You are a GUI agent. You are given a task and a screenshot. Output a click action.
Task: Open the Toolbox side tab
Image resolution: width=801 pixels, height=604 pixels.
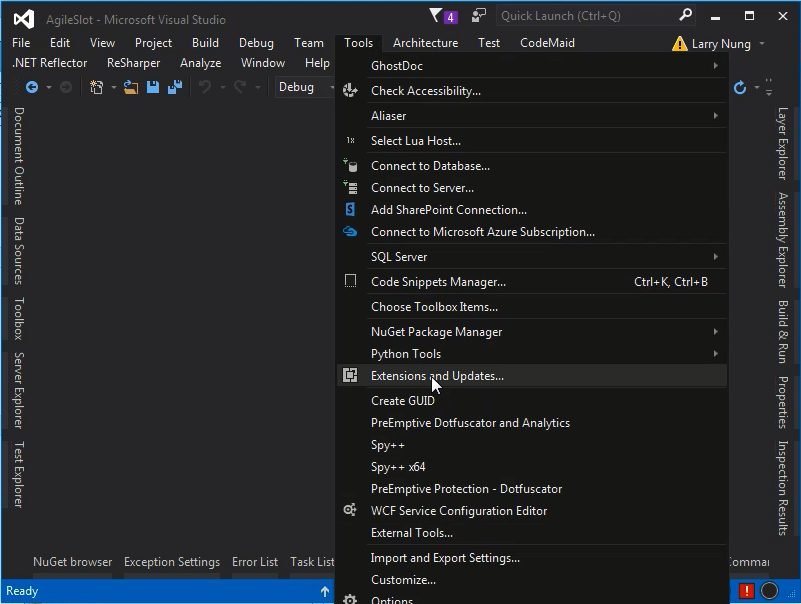click(x=18, y=318)
